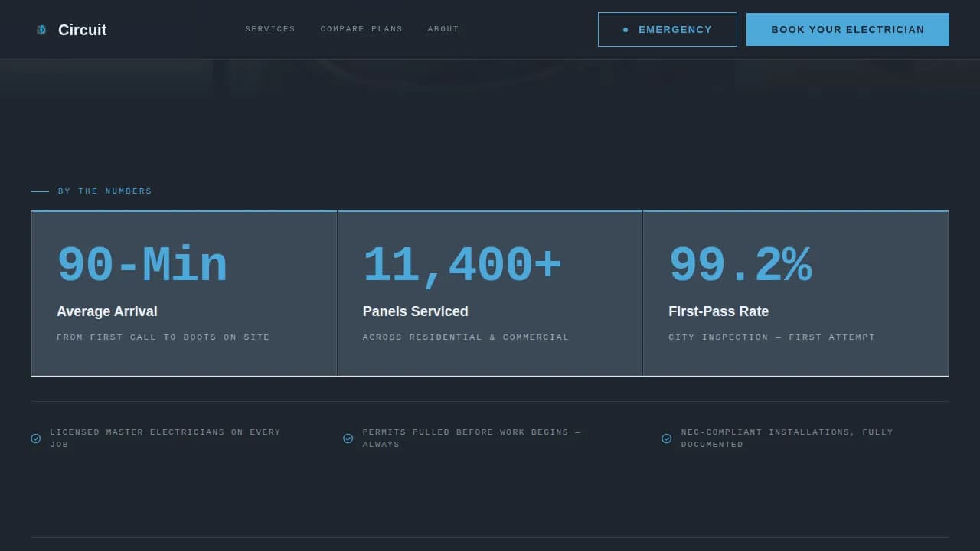This screenshot has height=551, width=980.
Task: Select the '99.2%' First-Pass Rate stat card
Action: [795, 293]
